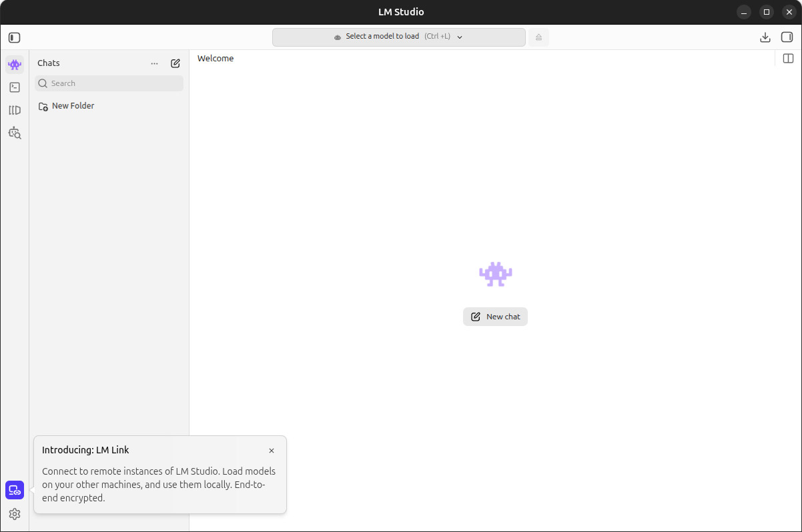Create new chat using the pencil icon beside Chats

tap(175, 63)
